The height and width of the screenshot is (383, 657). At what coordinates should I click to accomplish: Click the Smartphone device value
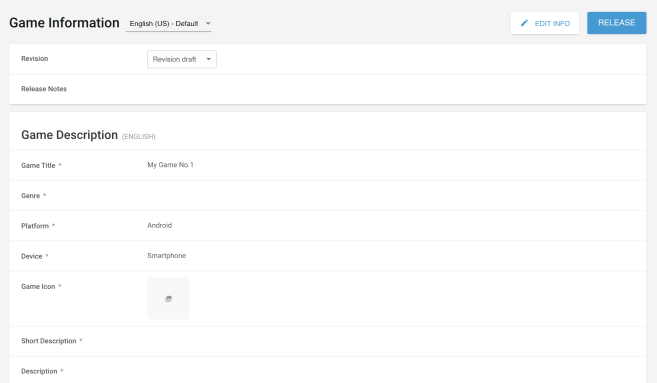(x=167, y=255)
